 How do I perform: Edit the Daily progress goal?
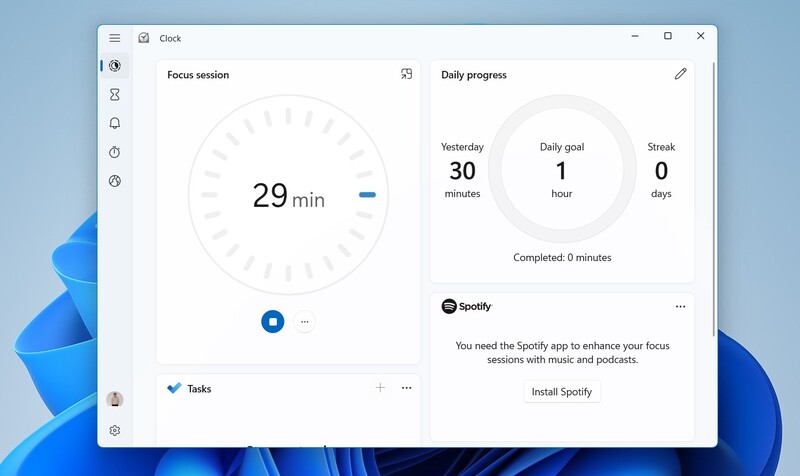point(681,74)
